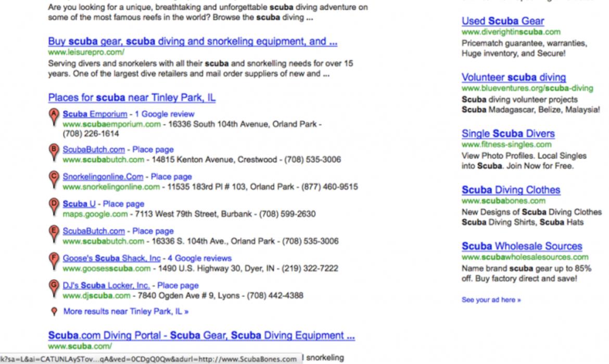Image resolution: width=609 pixels, height=364 pixels.
Task: Open 'Scuba Wholesale Sources' ad link
Action: (x=522, y=246)
